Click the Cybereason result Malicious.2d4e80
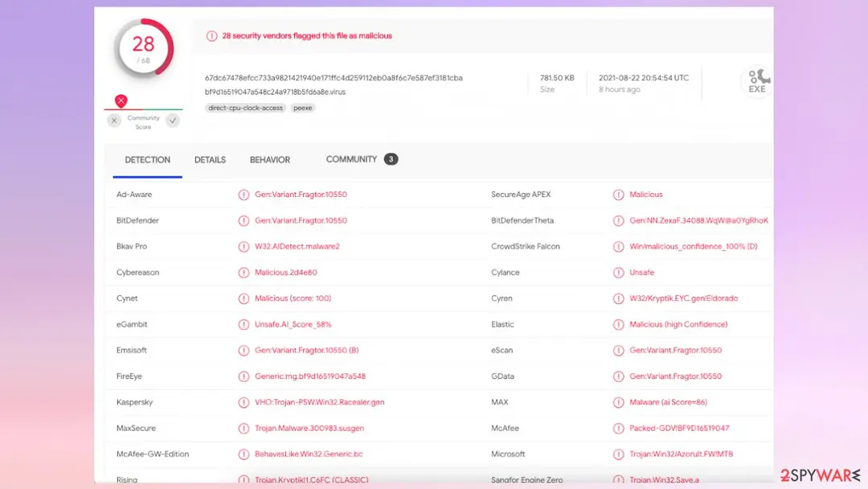 (285, 273)
